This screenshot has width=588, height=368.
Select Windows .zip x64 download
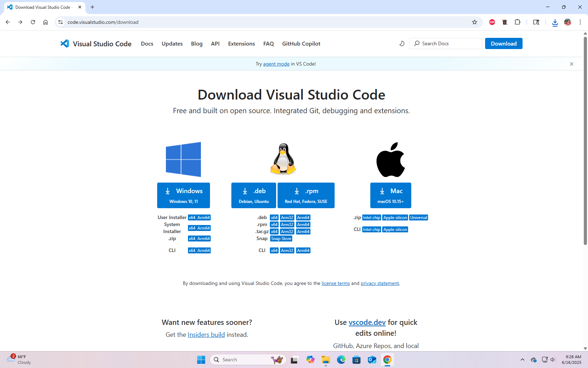click(192, 239)
